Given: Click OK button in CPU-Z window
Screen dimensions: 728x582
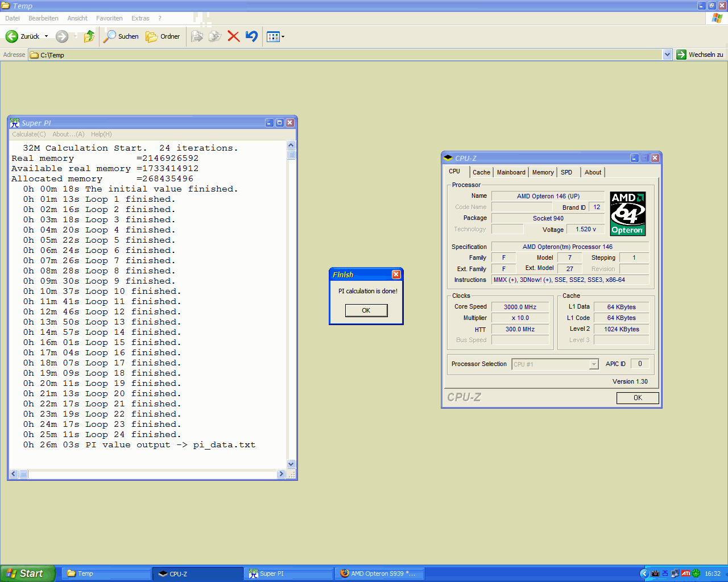Looking at the screenshot, I should pos(638,398).
